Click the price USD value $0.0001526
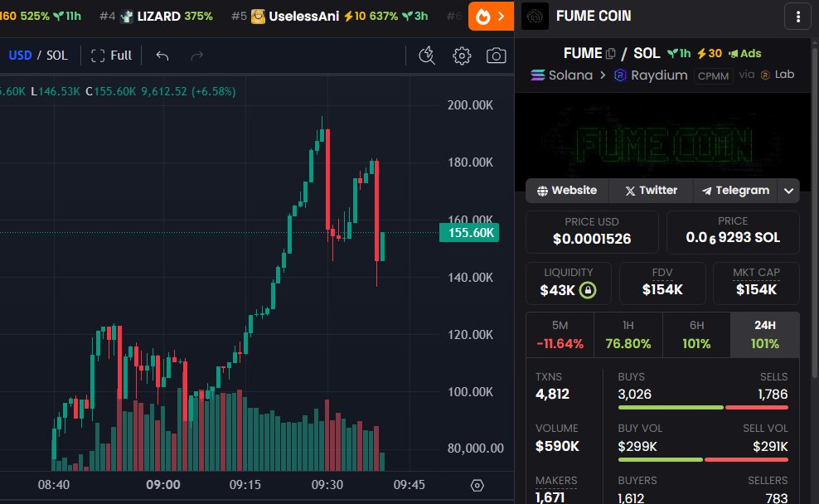The image size is (819, 504). [592, 239]
